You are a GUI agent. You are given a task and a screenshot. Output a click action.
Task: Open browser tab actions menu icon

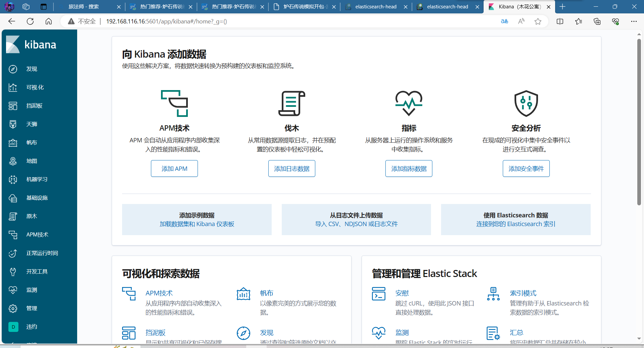44,7
